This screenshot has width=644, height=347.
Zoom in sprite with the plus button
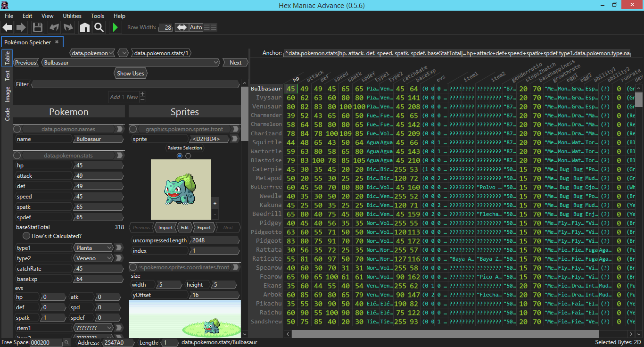(215, 203)
